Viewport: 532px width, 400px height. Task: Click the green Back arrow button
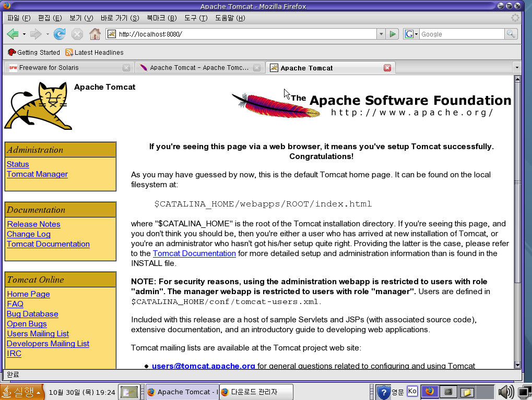tap(13, 34)
